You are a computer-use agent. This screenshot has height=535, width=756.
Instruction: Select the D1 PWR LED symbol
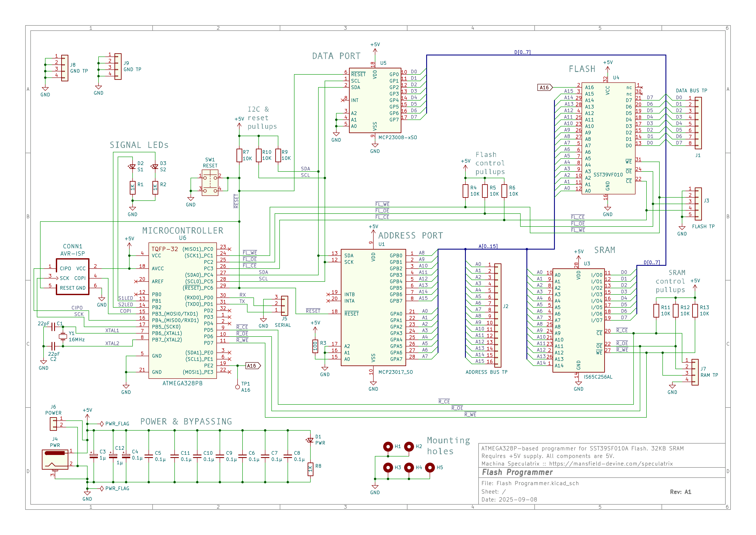coord(310,440)
